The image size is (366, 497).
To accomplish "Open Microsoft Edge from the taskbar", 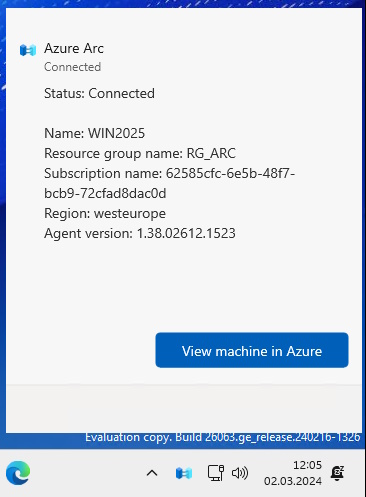I will pyautogui.click(x=18, y=473).
